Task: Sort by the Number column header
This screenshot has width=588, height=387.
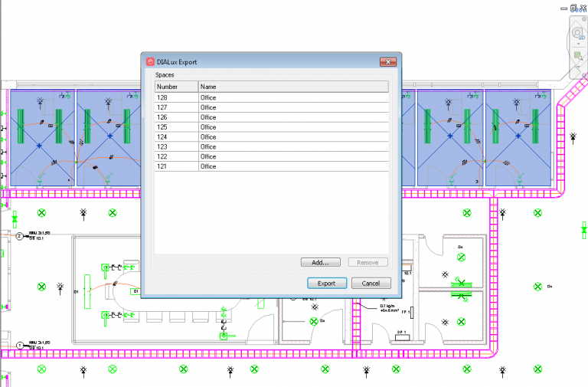Action: [x=176, y=87]
